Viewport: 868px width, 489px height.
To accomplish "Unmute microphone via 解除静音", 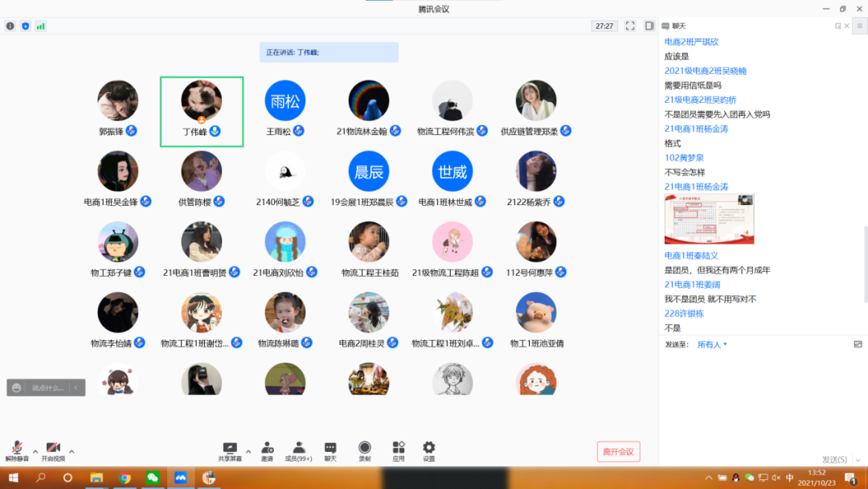I will tap(16, 449).
